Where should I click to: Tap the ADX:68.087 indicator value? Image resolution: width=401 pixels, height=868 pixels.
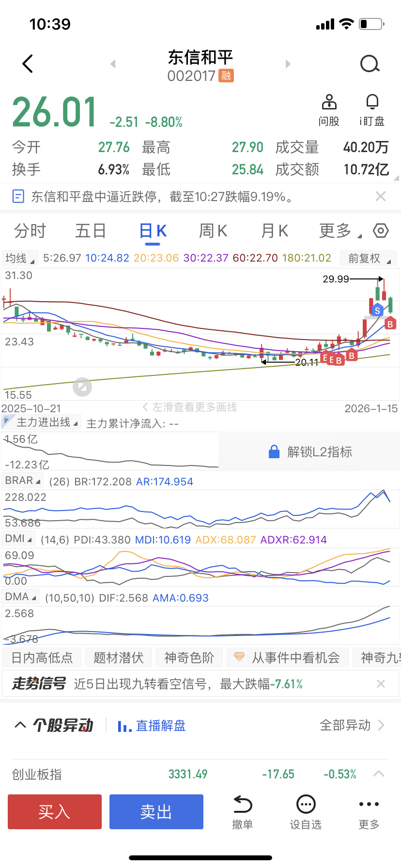226,540
